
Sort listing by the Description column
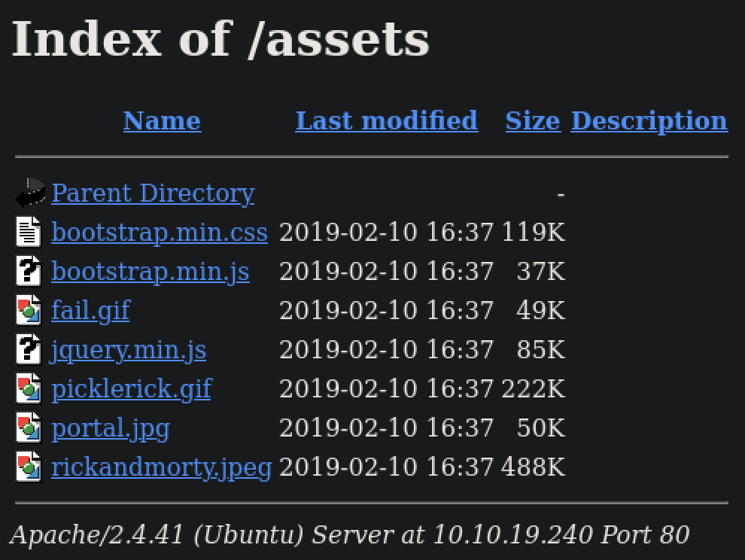coord(649,120)
